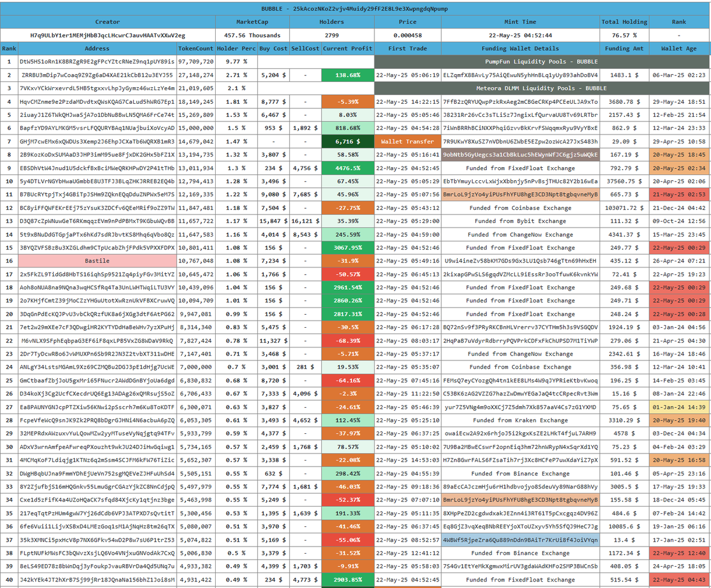Select the funding amount 37560.75 $
Viewport: 711px width, 588px height.
624,181
